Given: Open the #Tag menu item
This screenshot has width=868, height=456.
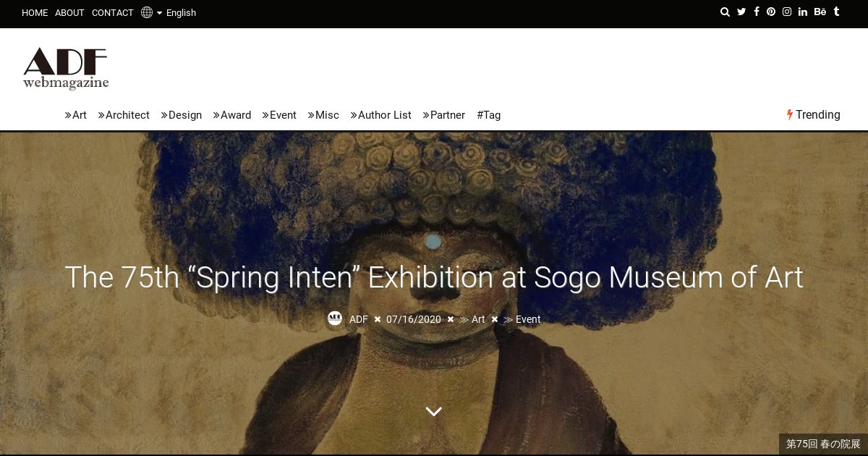Looking at the screenshot, I should point(488,115).
